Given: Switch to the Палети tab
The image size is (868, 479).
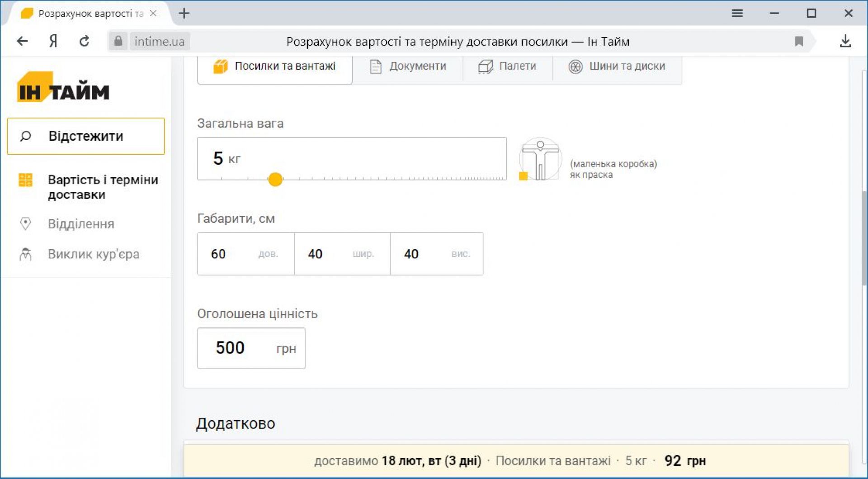Looking at the screenshot, I should click(507, 66).
